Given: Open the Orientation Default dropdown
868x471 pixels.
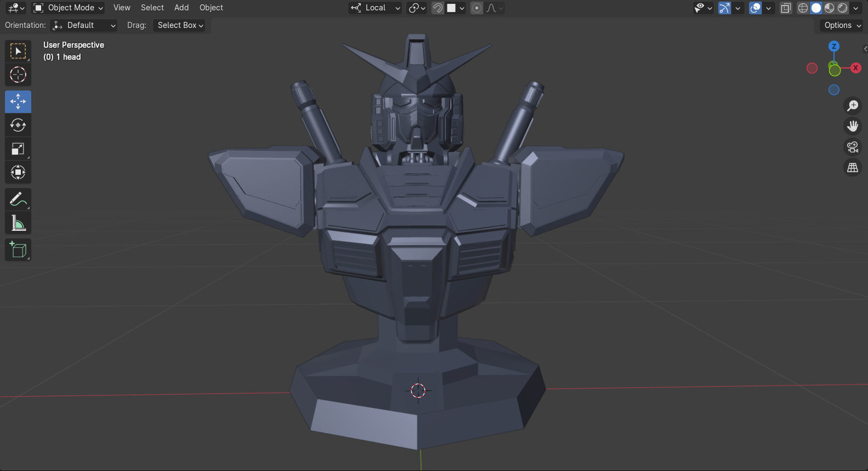Looking at the screenshot, I should point(83,25).
